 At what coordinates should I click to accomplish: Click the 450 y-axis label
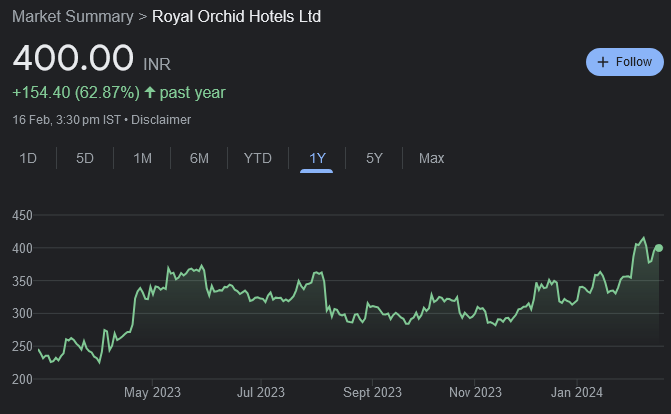[22, 215]
